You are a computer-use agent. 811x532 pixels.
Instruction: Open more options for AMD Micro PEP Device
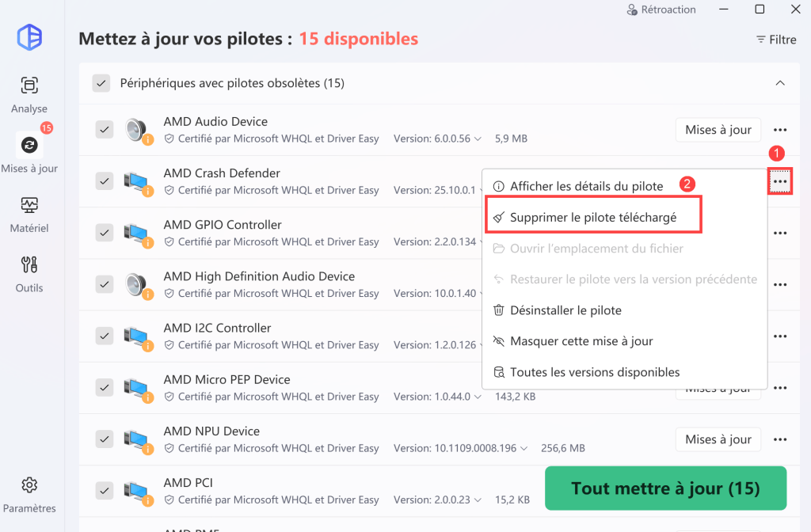pos(780,388)
